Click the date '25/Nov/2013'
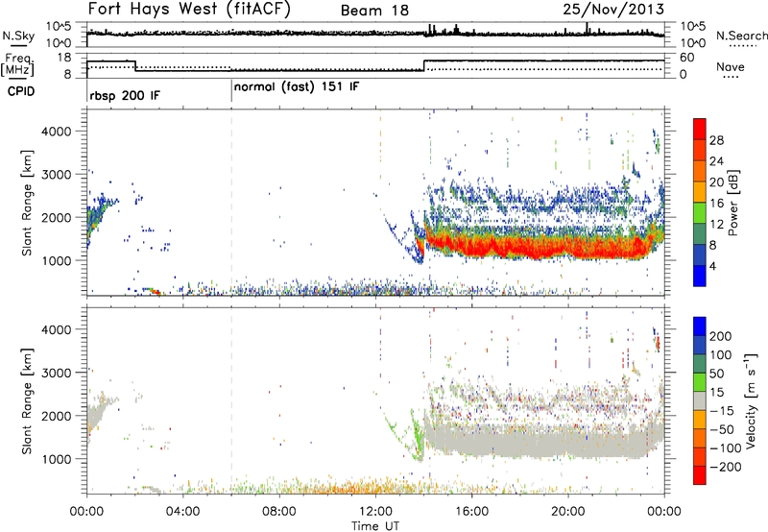This screenshot has height=532, width=768. click(613, 9)
